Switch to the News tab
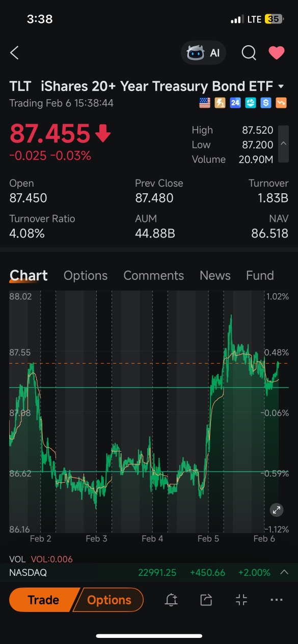Image resolution: width=298 pixels, height=644 pixels. pyautogui.click(x=215, y=275)
